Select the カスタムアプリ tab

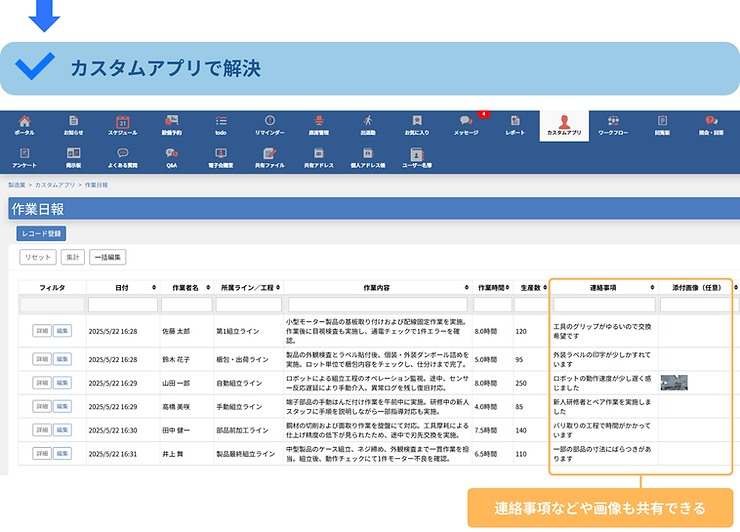click(x=563, y=125)
